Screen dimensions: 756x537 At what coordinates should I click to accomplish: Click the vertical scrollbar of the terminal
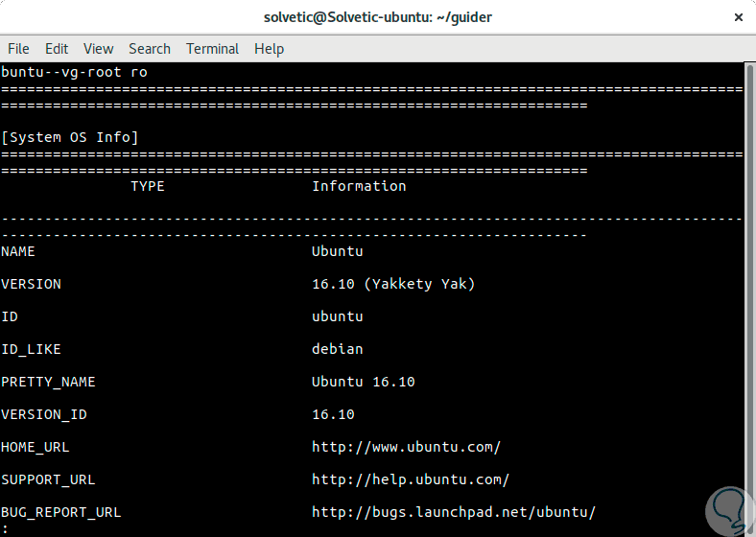click(749, 299)
